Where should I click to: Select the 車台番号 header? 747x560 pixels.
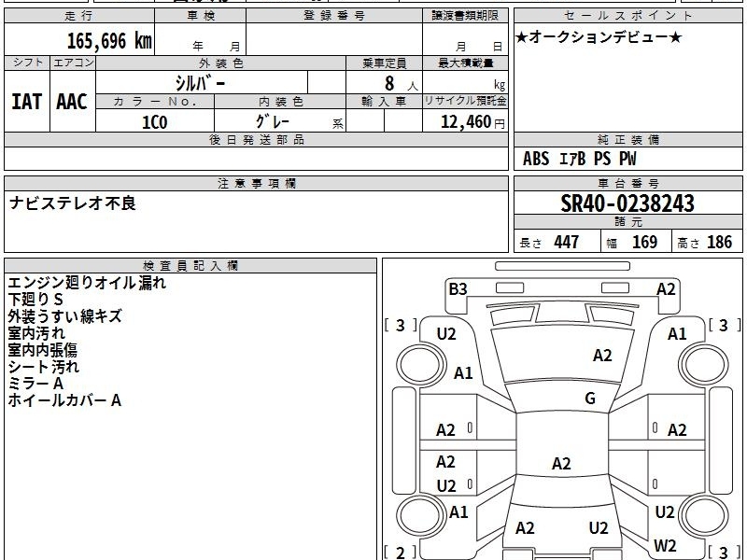(627, 183)
